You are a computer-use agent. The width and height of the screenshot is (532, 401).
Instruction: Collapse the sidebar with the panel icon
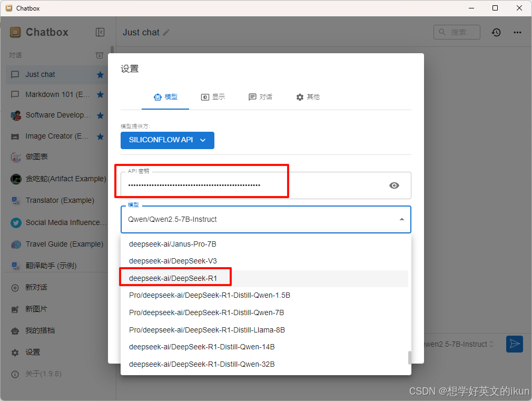click(x=100, y=32)
